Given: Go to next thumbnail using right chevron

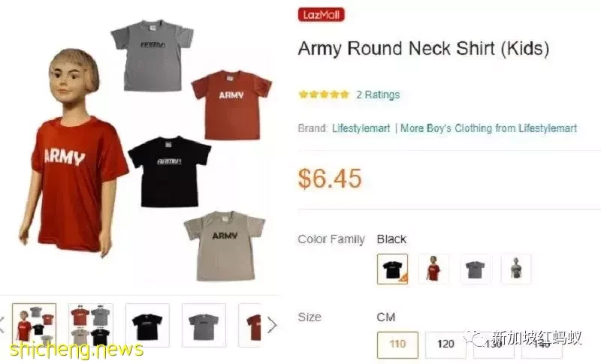Looking at the screenshot, I should 272,325.
